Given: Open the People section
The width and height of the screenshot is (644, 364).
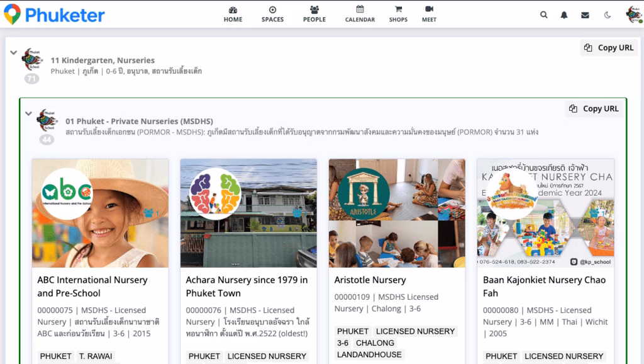Looking at the screenshot, I should [x=314, y=14].
